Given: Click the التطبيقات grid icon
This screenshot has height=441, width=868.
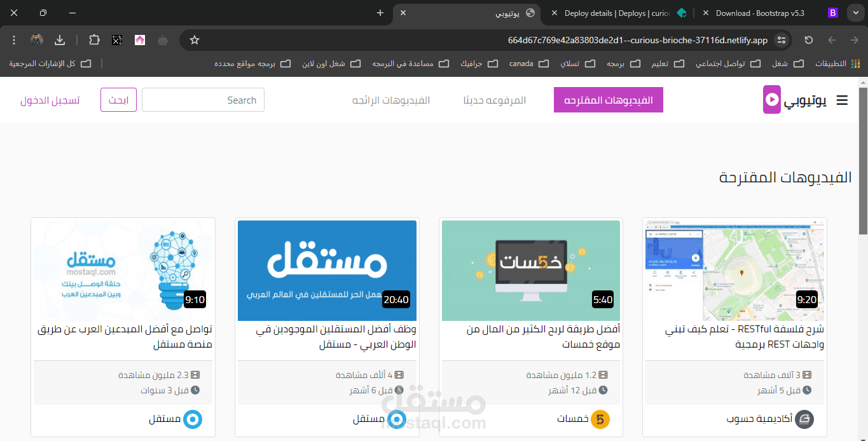Looking at the screenshot, I should tap(856, 64).
